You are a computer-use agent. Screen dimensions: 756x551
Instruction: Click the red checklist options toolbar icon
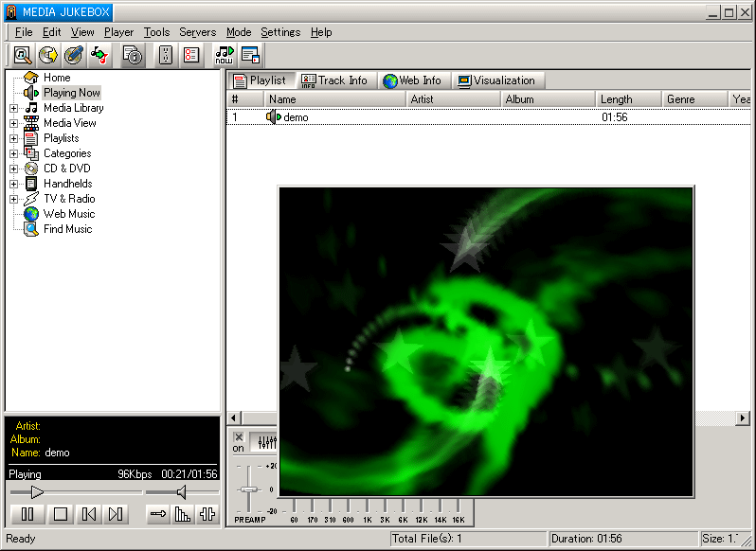coord(191,55)
